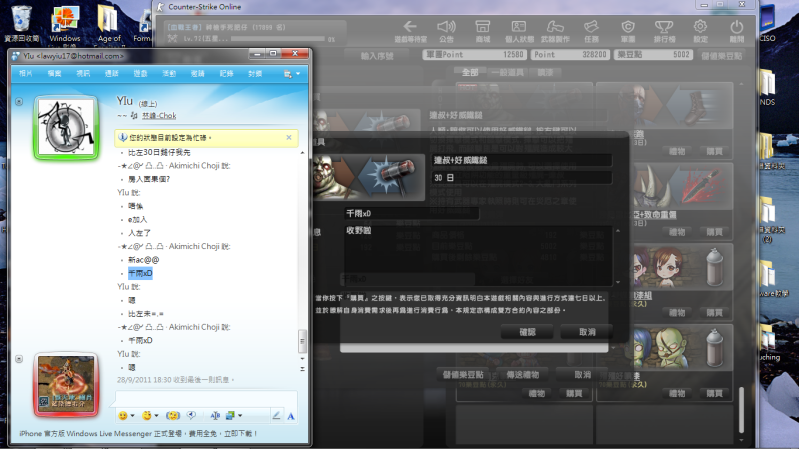The image size is (799, 449).
Task: Open the Windows desktop shortcut icon
Action: (65, 23)
